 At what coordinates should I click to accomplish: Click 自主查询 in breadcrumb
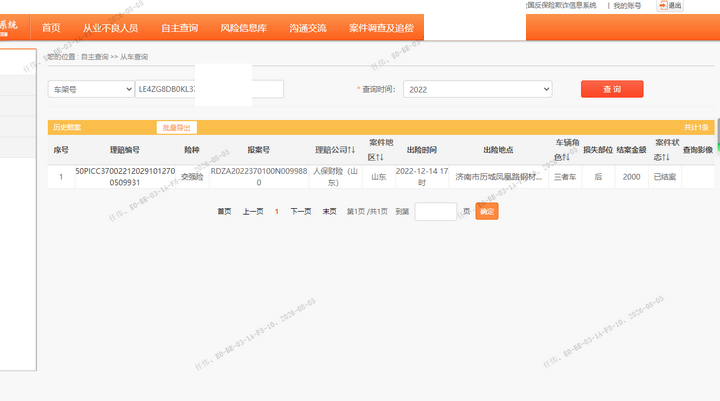pos(95,57)
